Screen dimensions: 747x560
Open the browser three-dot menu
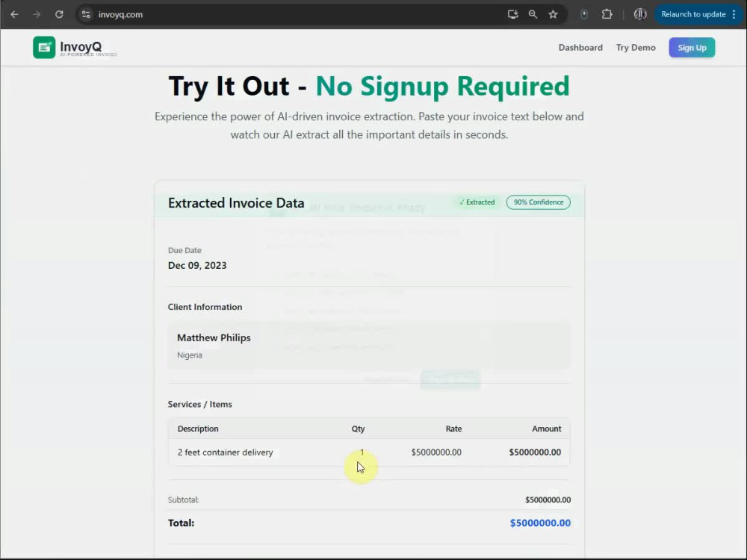734,14
